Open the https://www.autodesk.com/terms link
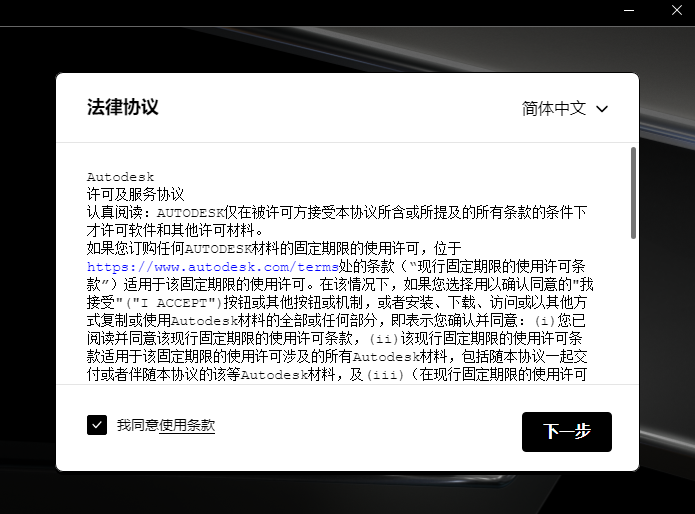695x514 pixels. pos(213,267)
